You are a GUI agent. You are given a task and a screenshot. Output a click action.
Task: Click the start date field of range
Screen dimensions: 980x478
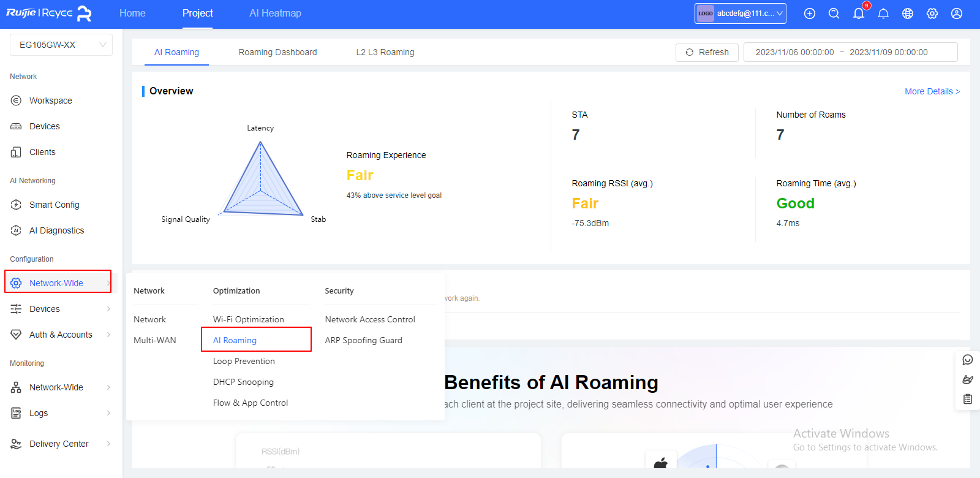pyautogui.click(x=794, y=52)
